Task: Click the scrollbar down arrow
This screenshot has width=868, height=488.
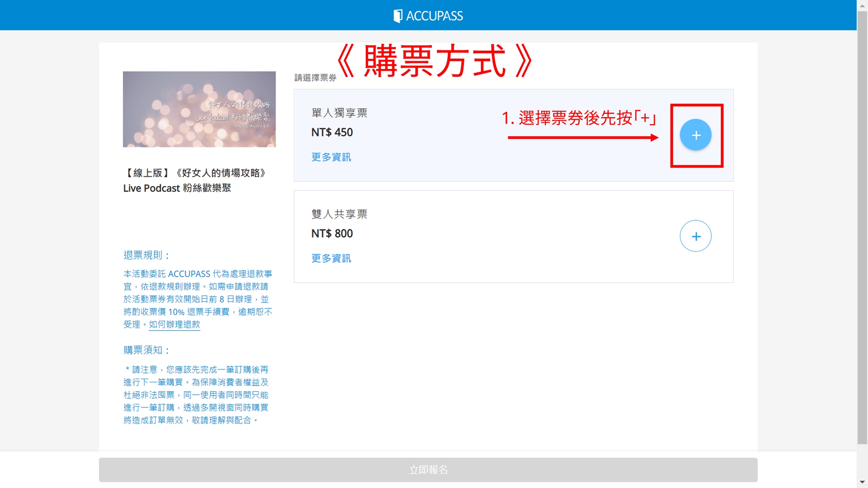Action: point(862,482)
